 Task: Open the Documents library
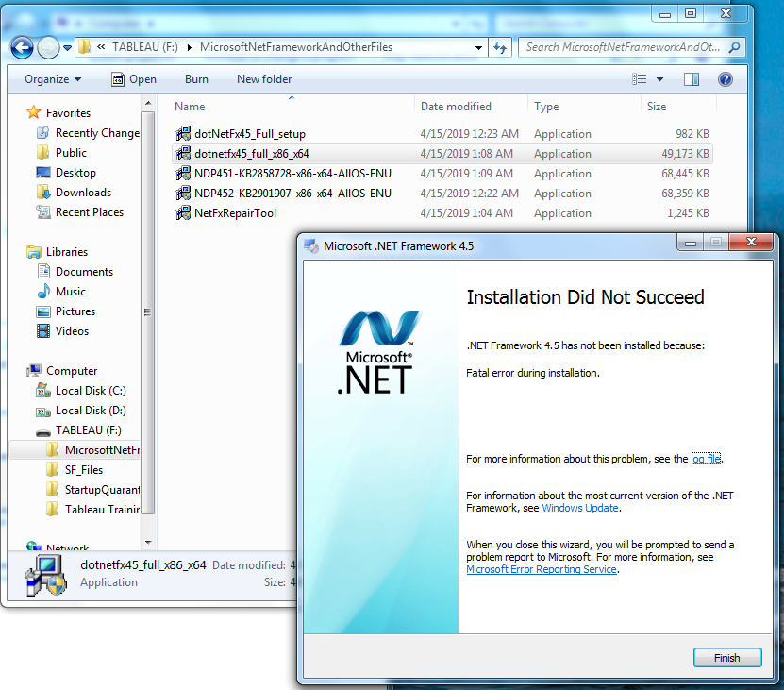pyautogui.click(x=75, y=272)
